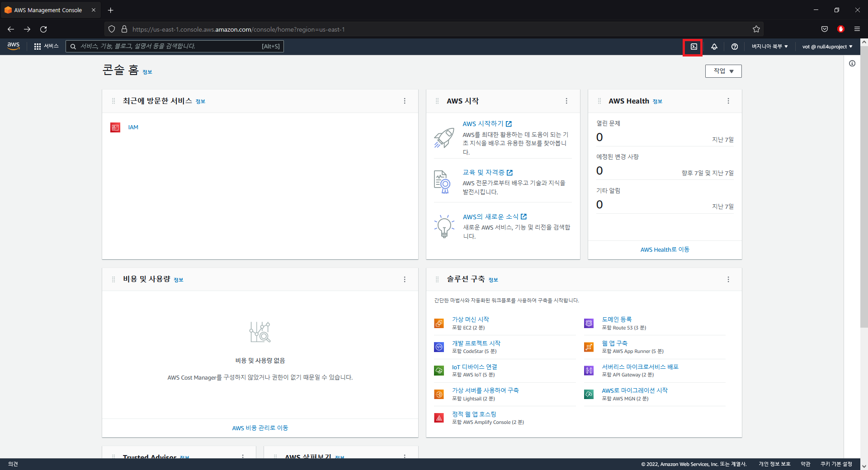Open the IAM recently visited link
The width and height of the screenshot is (868, 470).
pos(133,127)
